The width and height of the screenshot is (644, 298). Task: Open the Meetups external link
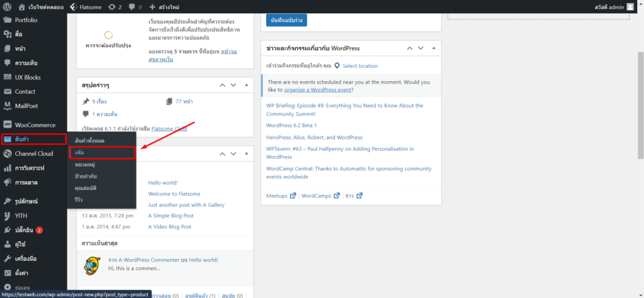click(281, 196)
